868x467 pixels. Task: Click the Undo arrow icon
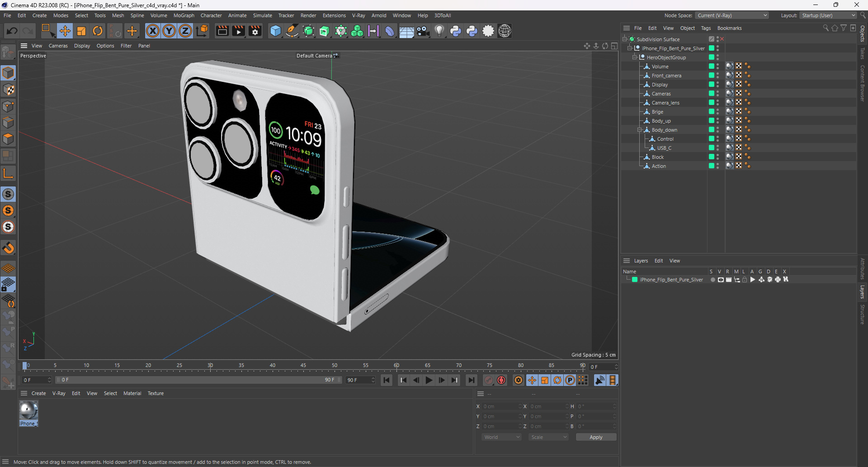pyautogui.click(x=12, y=31)
